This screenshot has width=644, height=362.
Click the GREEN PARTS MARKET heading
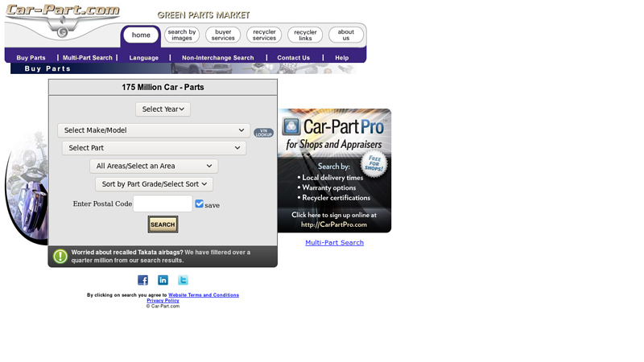[204, 15]
